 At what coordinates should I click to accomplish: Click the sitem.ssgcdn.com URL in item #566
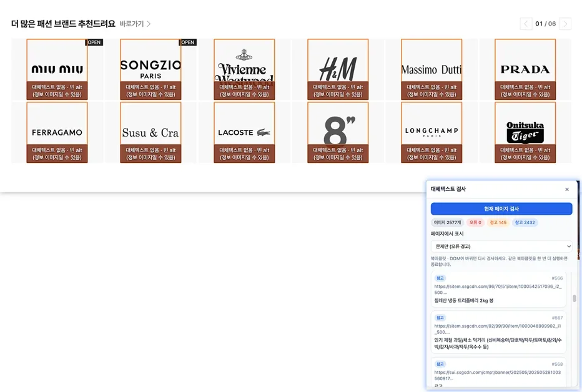pos(498,289)
